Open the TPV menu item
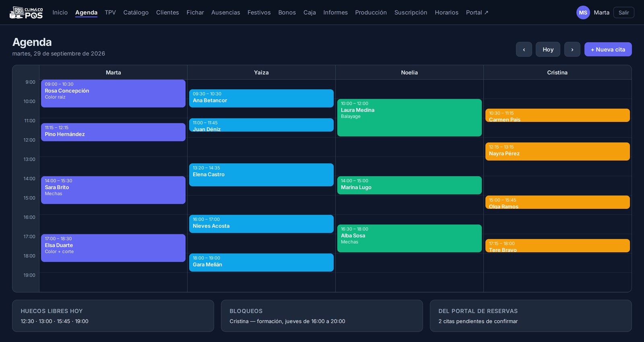The width and height of the screenshot is (644, 342). click(x=110, y=12)
